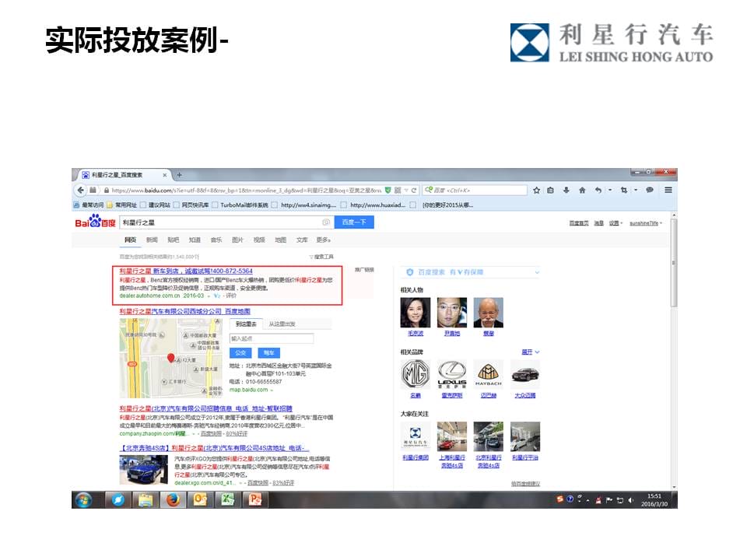Click the clipboard bookmarks list icon in toolbar
Screen dimensions: 747x560
pos(550,190)
